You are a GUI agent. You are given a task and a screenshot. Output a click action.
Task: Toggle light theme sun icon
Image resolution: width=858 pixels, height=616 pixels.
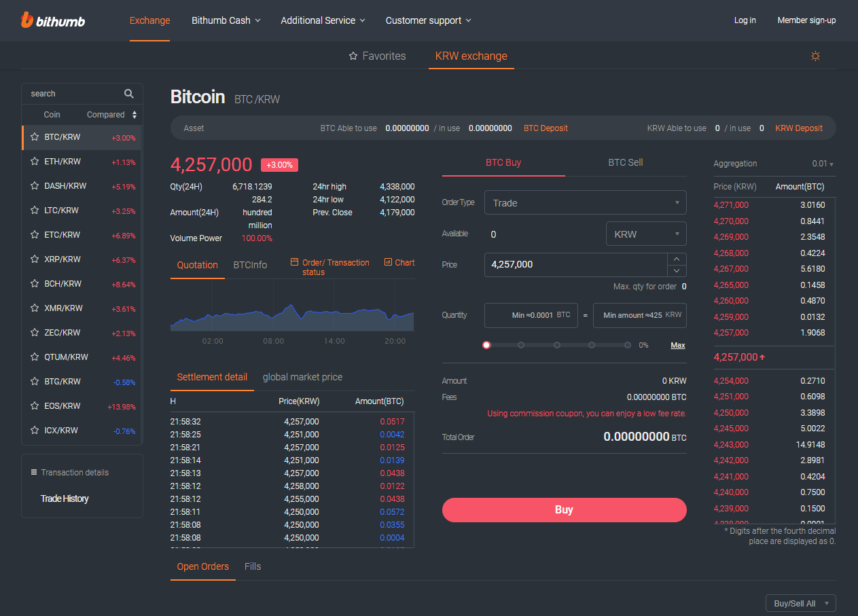pyautogui.click(x=815, y=56)
